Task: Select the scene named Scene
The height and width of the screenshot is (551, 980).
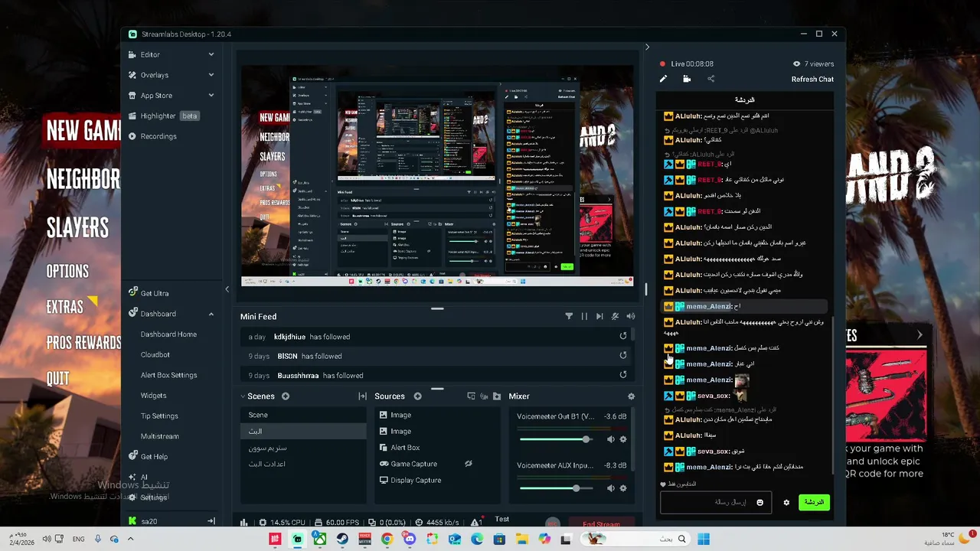Action: pyautogui.click(x=302, y=415)
